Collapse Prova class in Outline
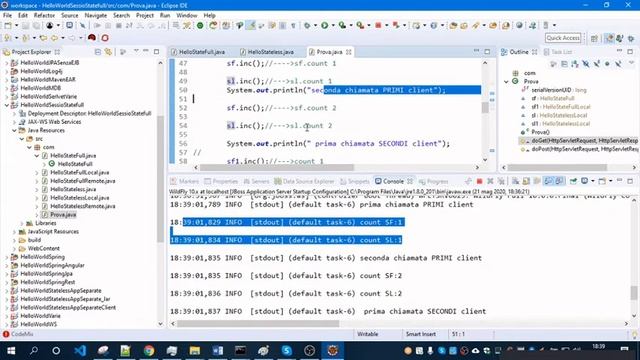This screenshot has height=360, width=640. point(507,82)
